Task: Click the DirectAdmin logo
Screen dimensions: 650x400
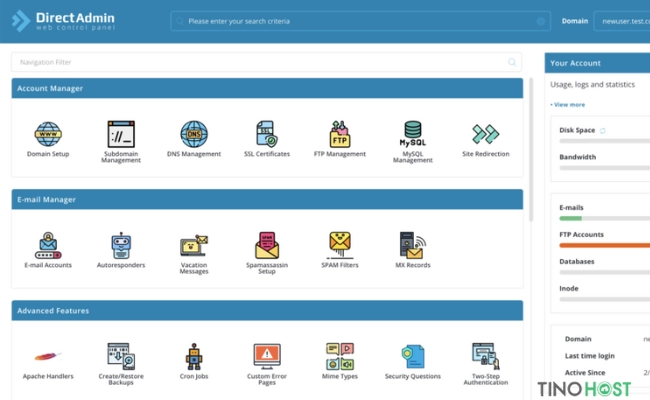Action: point(63,21)
